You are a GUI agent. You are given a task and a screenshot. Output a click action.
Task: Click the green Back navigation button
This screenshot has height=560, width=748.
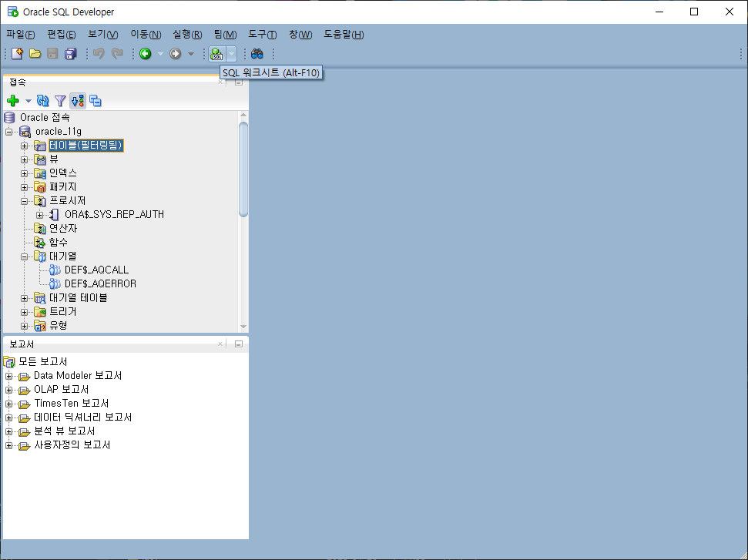click(x=146, y=53)
